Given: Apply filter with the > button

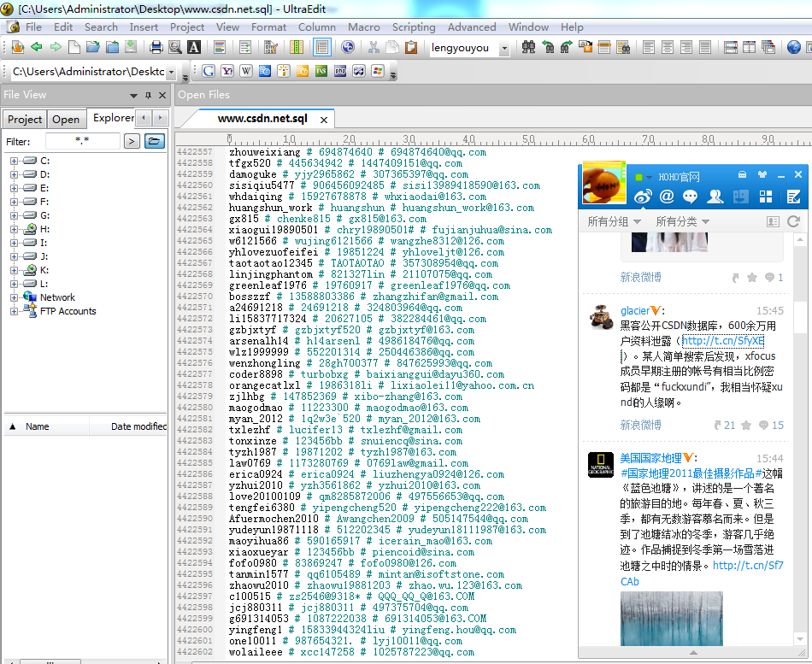Looking at the screenshot, I should pyautogui.click(x=132, y=141).
